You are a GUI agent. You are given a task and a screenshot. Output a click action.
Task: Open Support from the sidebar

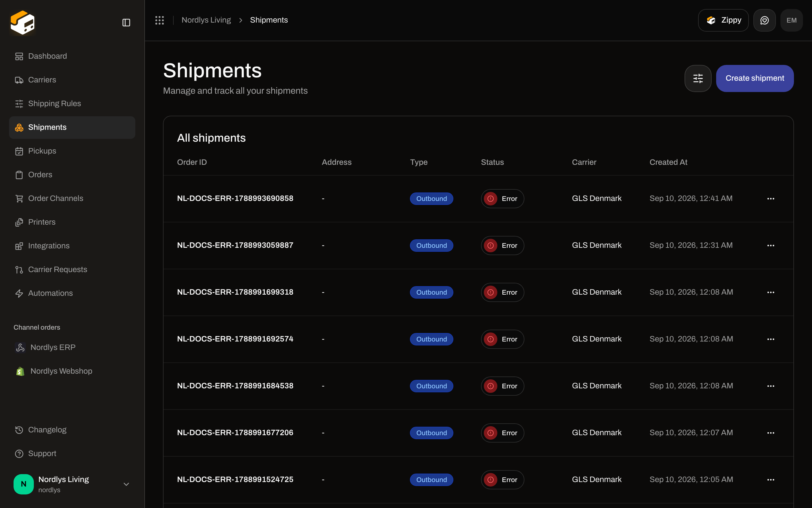[x=72, y=454]
